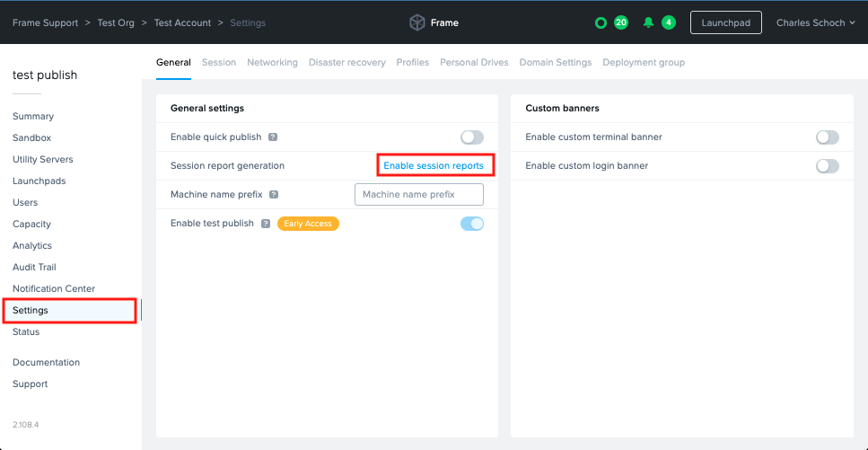The width and height of the screenshot is (868, 450).
Task: Click the Settings breadcrumb
Action: (x=248, y=22)
